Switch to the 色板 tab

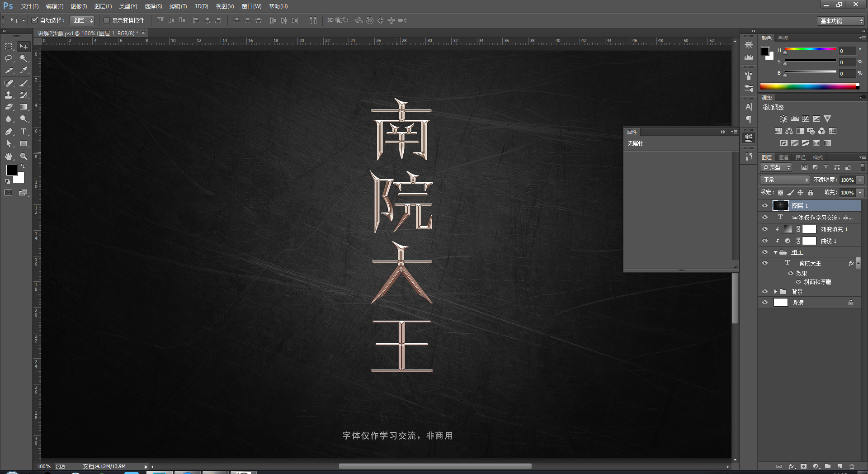783,38
